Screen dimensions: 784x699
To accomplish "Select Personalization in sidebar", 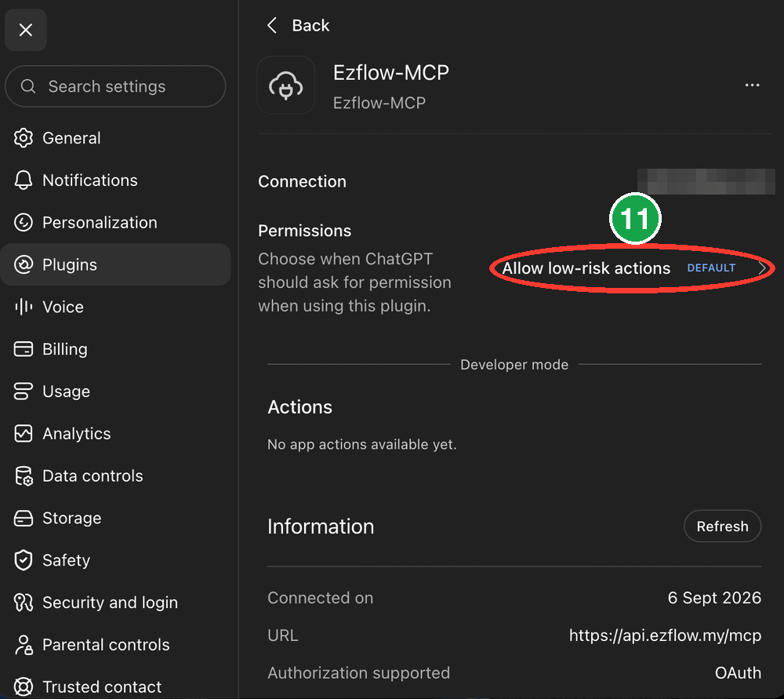I will (x=115, y=222).
